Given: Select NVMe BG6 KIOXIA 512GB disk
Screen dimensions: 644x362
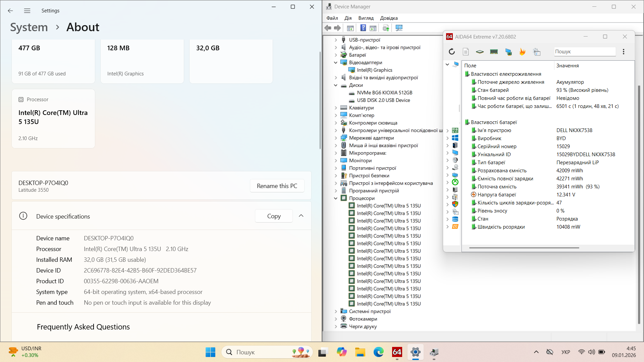Looking at the screenshot, I should coord(384,93).
